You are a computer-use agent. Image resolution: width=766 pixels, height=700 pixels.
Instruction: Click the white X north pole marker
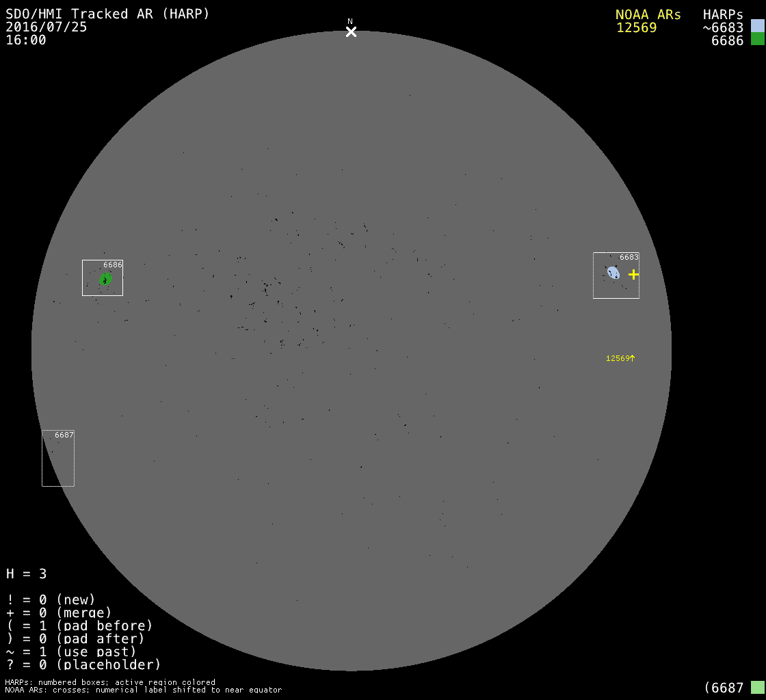[x=351, y=31]
